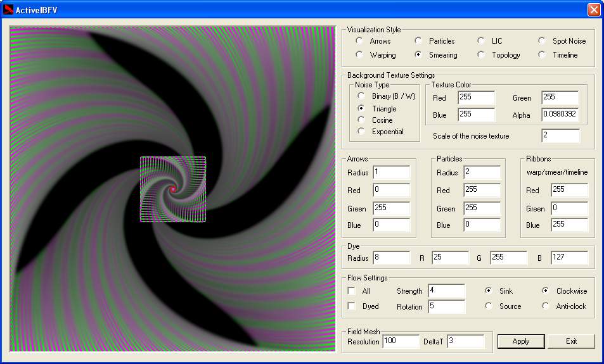Choose the LIC visualization style
Viewport: 604px width, 364px height.
[x=481, y=41]
